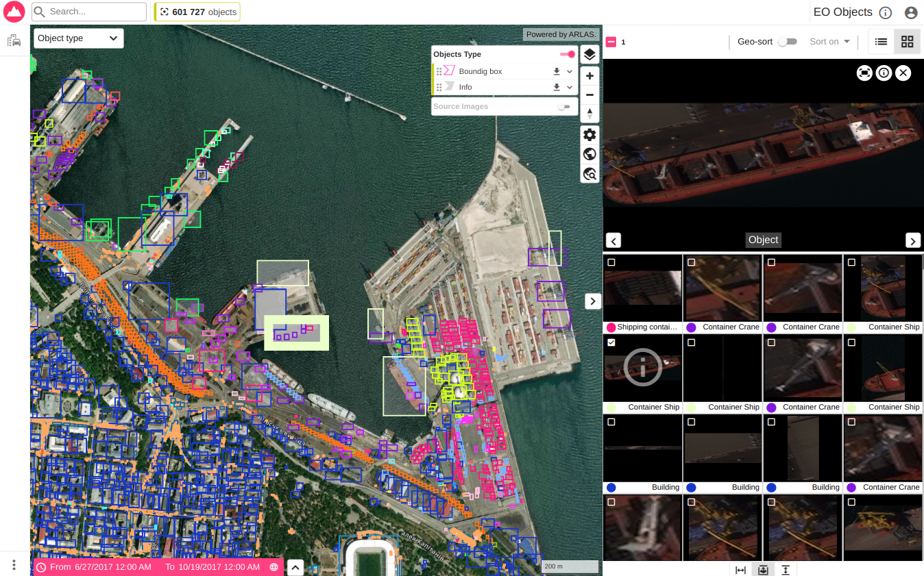Image resolution: width=924 pixels, height=576 pixels.
Task: Expand the timeline with the up chevron
Action: tap(295, 567)
